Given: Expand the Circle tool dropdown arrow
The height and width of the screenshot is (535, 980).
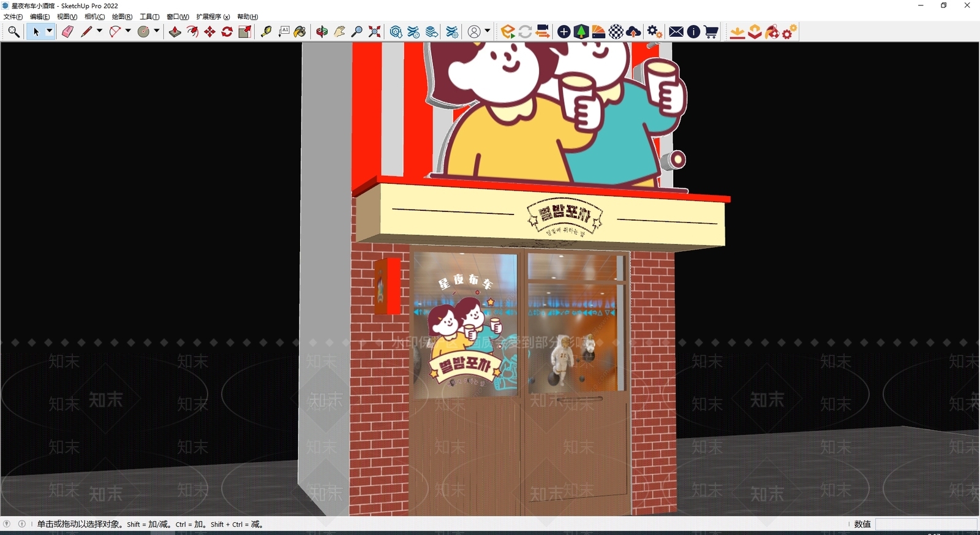Looking at the screenshot, I should [157, 31].
